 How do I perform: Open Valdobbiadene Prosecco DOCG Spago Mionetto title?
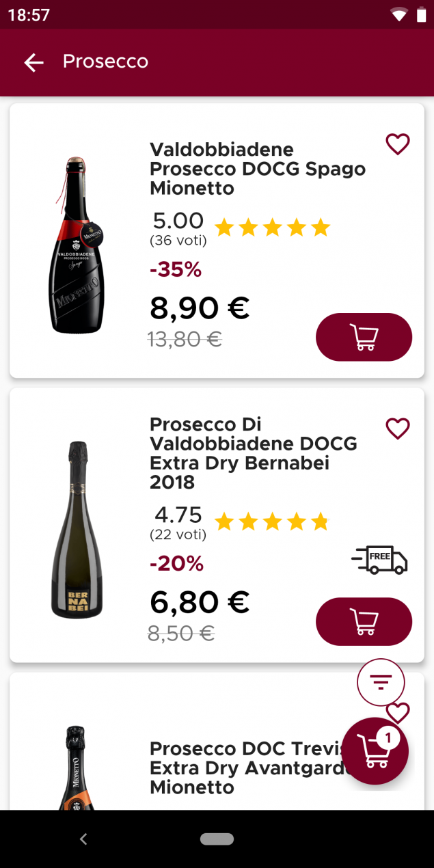(257, 169)
